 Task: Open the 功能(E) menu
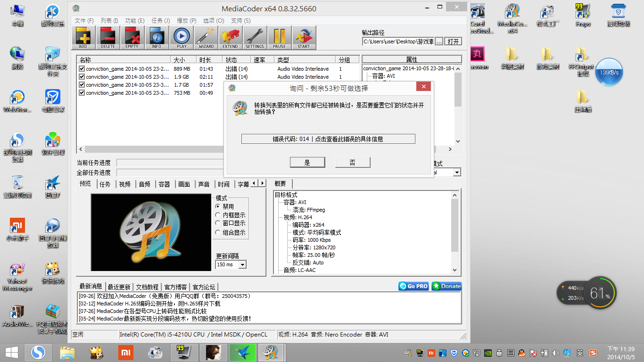(x=135, y=21)
